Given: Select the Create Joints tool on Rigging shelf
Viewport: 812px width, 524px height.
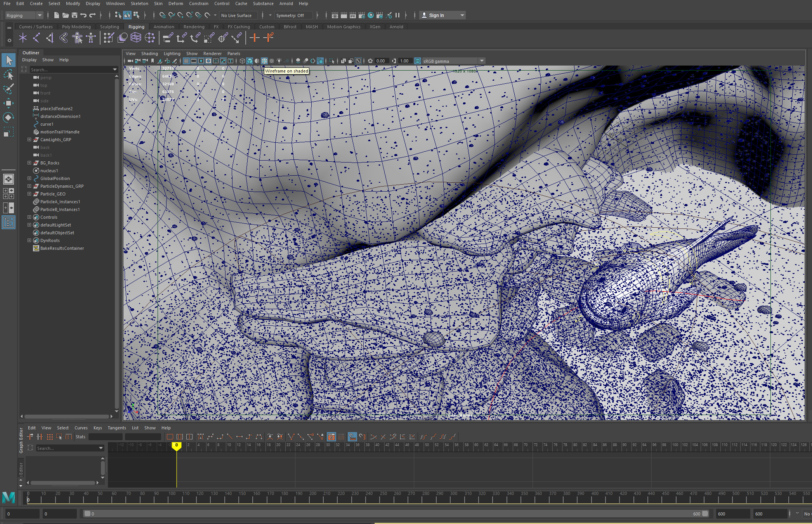Looking at the screenshot, I should point(36,38).
